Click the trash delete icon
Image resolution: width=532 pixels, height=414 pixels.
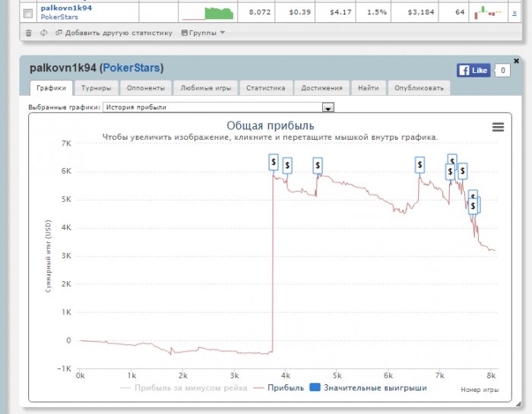click(29, 33)
